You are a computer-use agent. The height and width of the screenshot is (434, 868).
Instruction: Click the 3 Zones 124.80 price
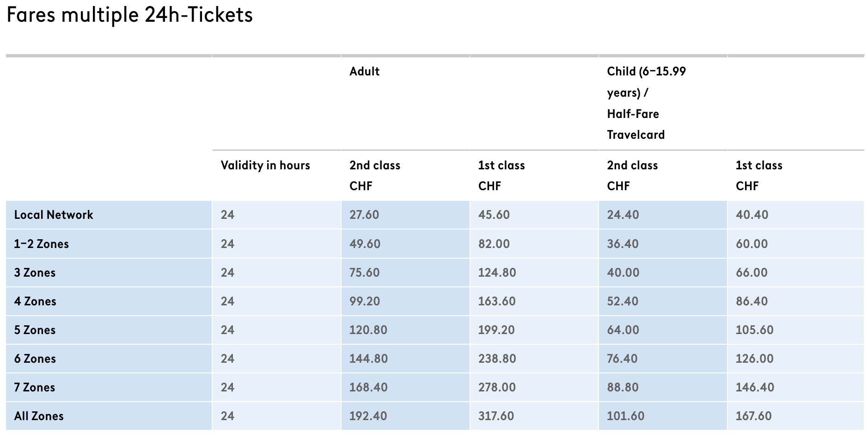497,273
